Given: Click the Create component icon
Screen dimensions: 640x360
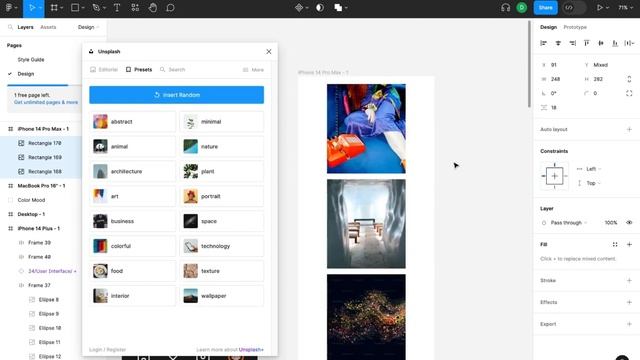Looking at the screenshot, I should [299, 8].
